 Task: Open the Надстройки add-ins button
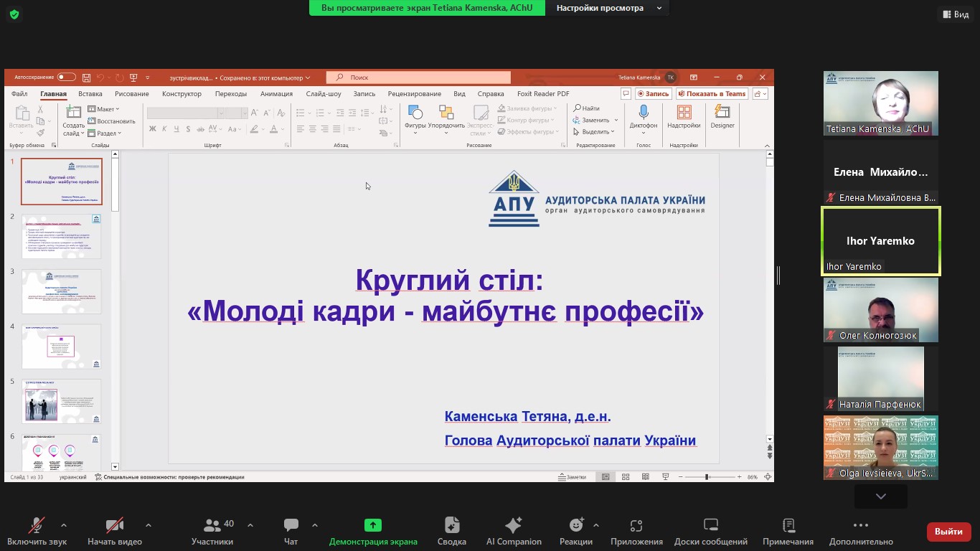coord(684,117)
